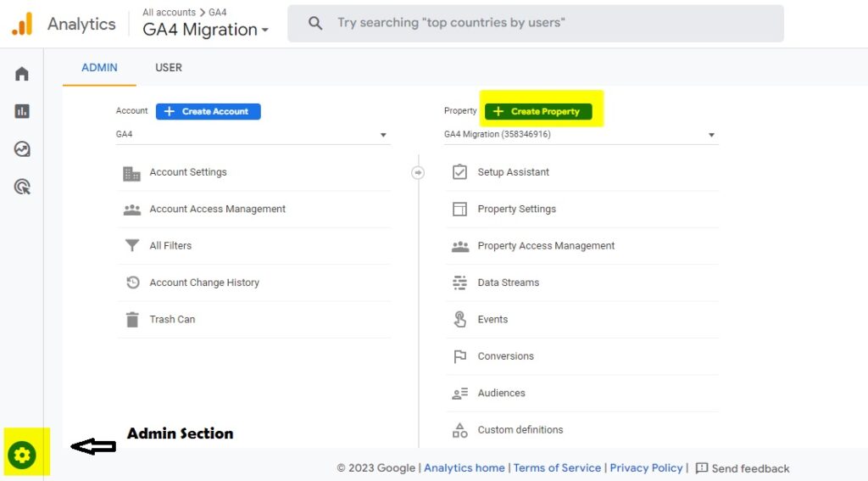Switch to the ADMIN tab
Screen dimensions: 868x481
[99, 68]
